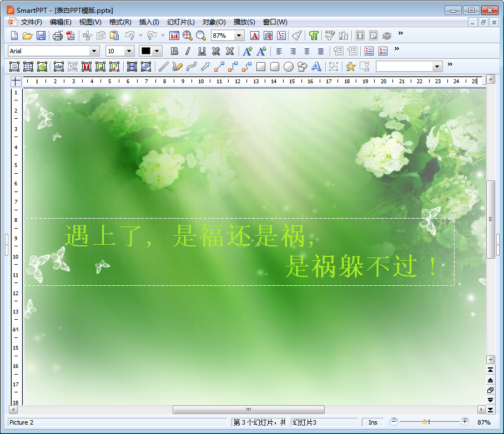The width and height of the screenshot is (504, 434).
Task: Justify text alignment
Action: pyautogui.click(x=320, y=51)
